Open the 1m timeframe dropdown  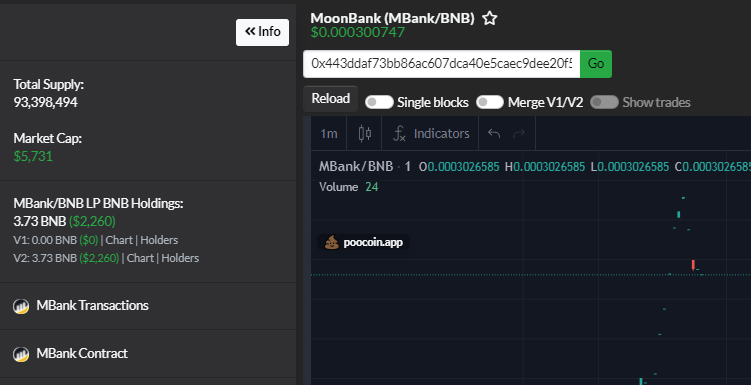point(329,133)
